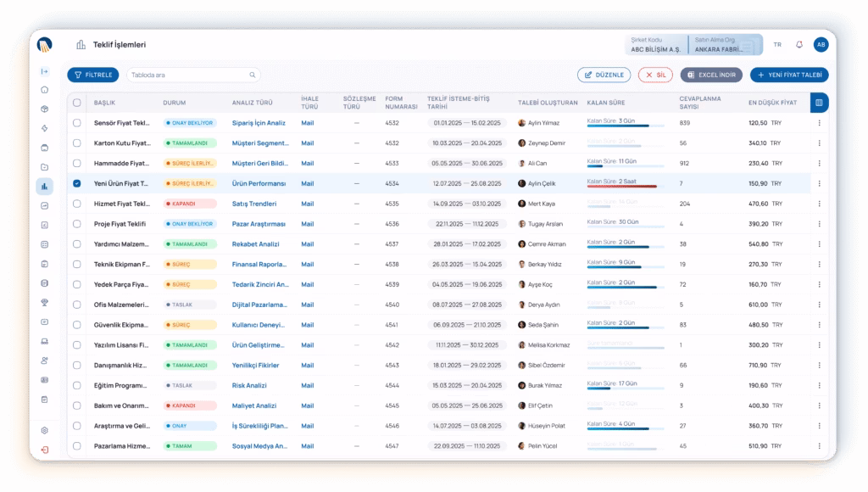Click the Başlık column header
The width and height of the screenshot is (868, 492).
(104, 103)
